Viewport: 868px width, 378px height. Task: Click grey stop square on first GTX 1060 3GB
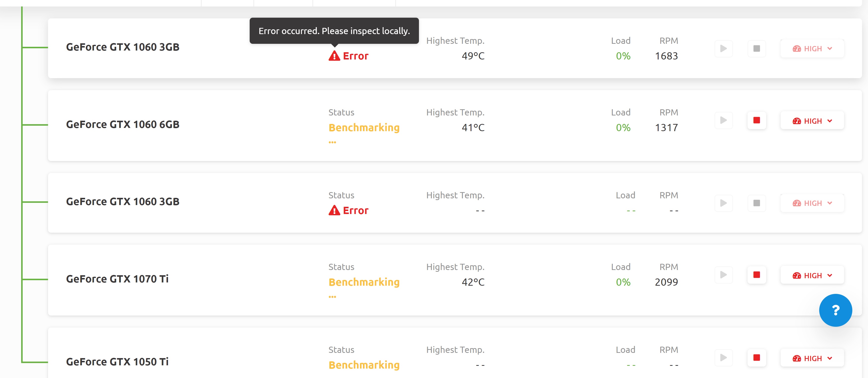click(x=756, y=49)
